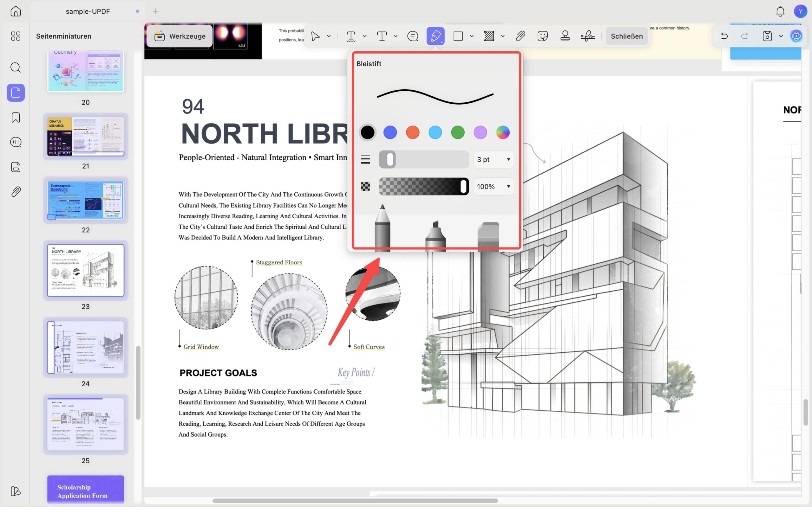Switch to the sample-UPDF tab
This screenshot has width=812, height=507.
(x=88, y=11)
